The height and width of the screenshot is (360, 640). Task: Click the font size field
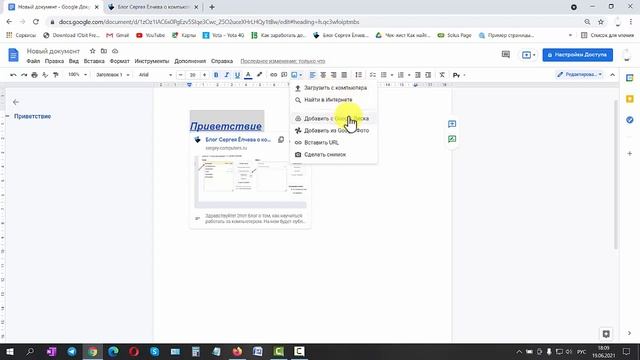pyautogui.click(x=192, y=75)
